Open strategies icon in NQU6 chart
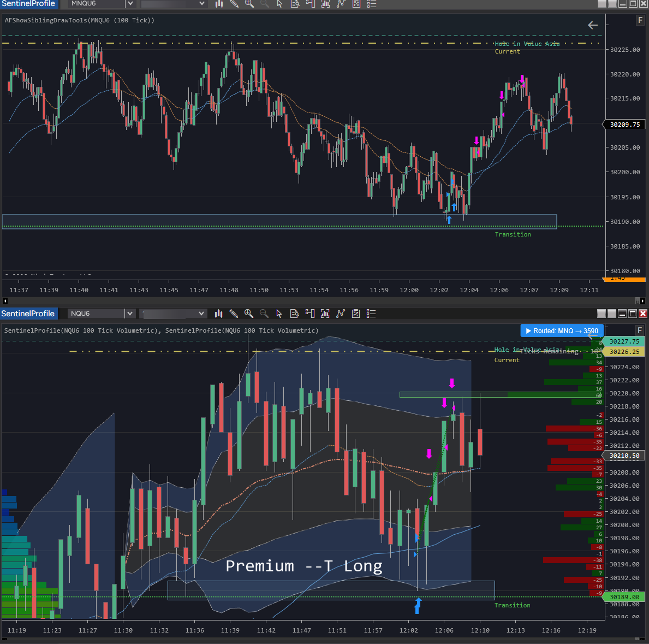The image size is (649, 644). 356,314
